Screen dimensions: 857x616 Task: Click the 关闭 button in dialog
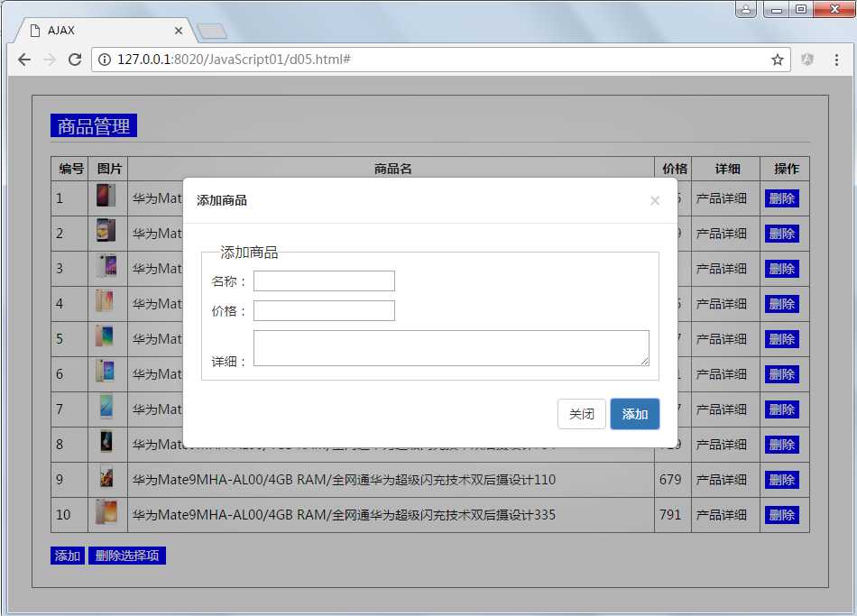click(582, 414)
